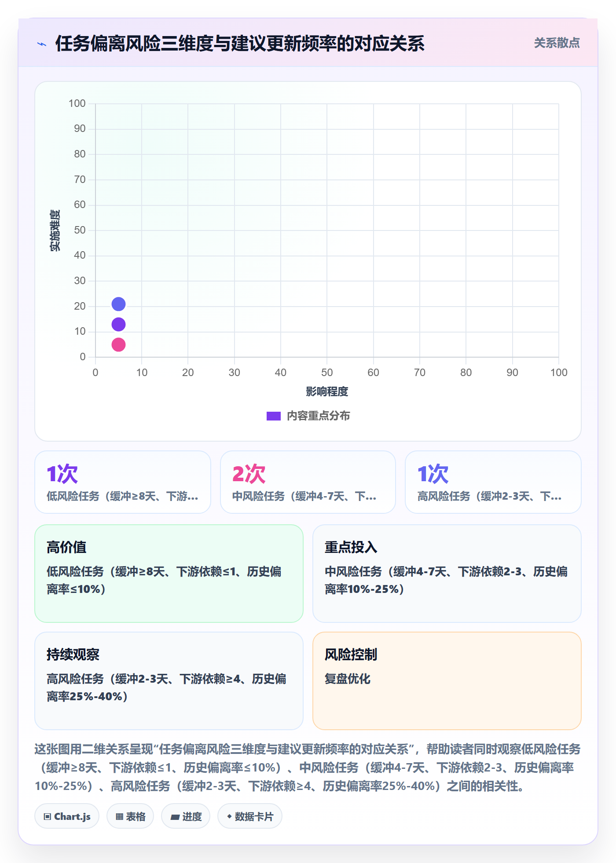The height and width of the screenshot is (863, 616).
Task: Click the 实施难度 y-axis title
Action: [55, 230]
